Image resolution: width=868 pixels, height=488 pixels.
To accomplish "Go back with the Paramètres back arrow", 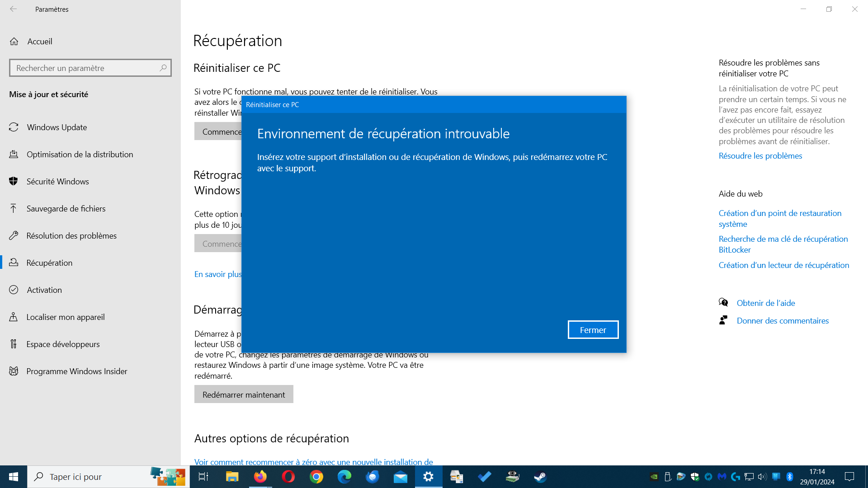I will point(14,9).
